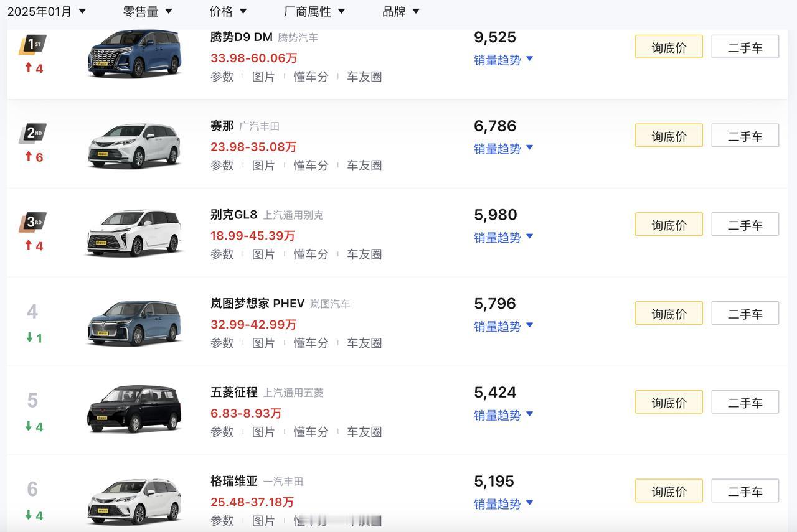Click 询底价 button for 腾势D9 DM
This screenshot has height=532, width=797.
[x=669, y=47]
